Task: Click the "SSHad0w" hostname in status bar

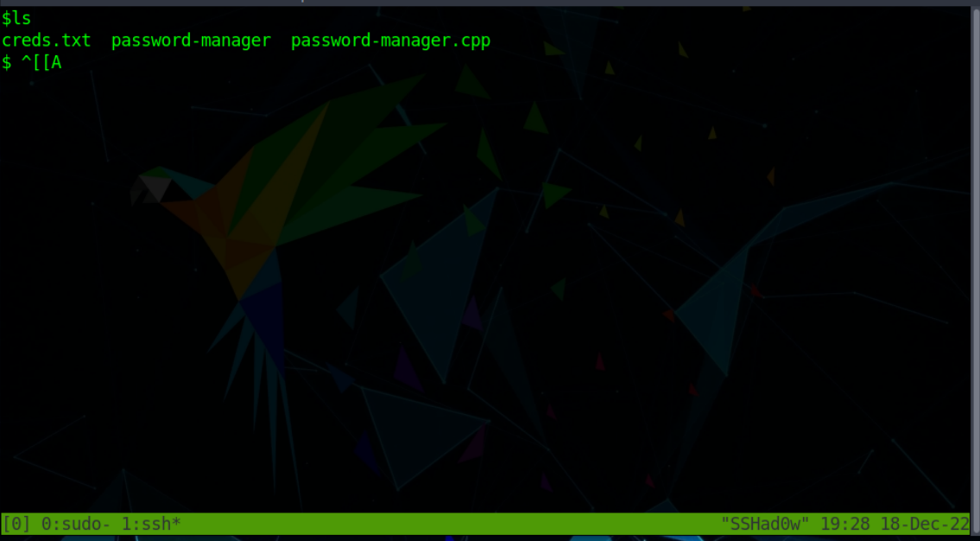Action: [x=766, y=524]
